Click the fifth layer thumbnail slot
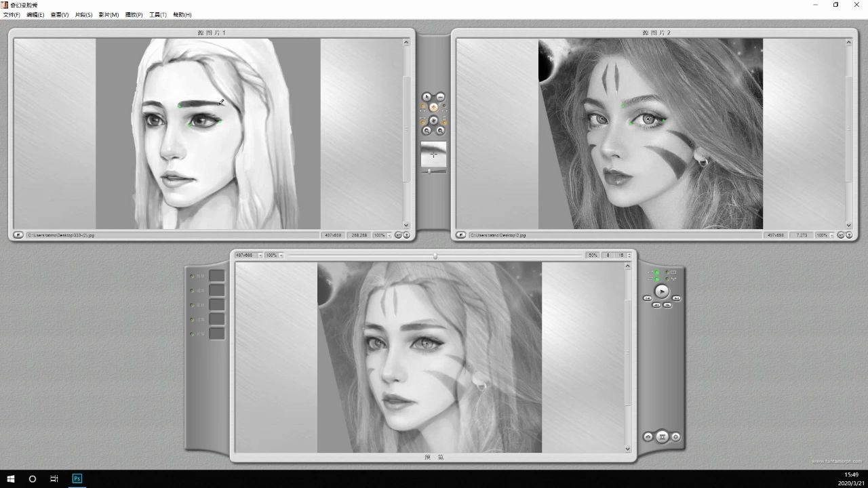The image size is (868, 488). click(x=217, y=333)
